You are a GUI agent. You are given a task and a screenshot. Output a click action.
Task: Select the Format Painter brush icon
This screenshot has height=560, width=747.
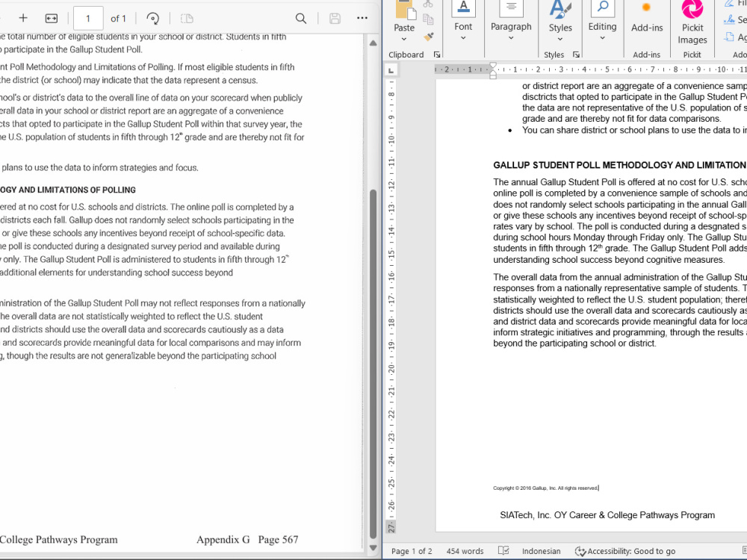(429, 36)
